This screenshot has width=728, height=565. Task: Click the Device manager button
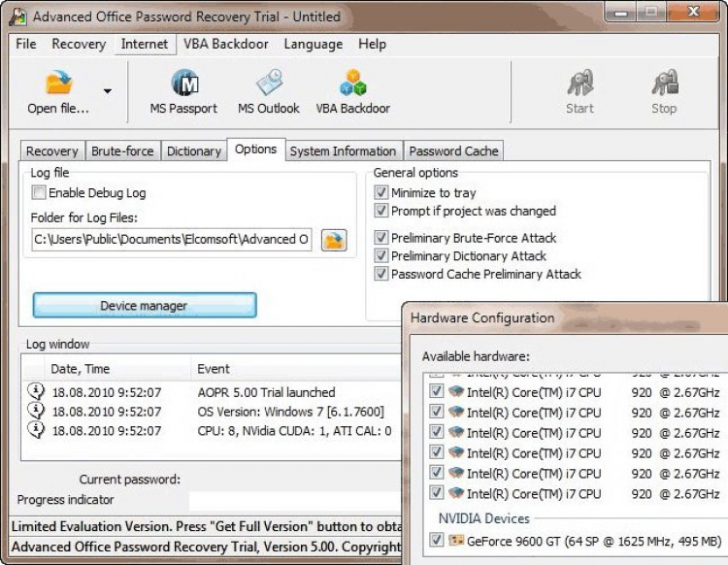click(x=145, y=305)
